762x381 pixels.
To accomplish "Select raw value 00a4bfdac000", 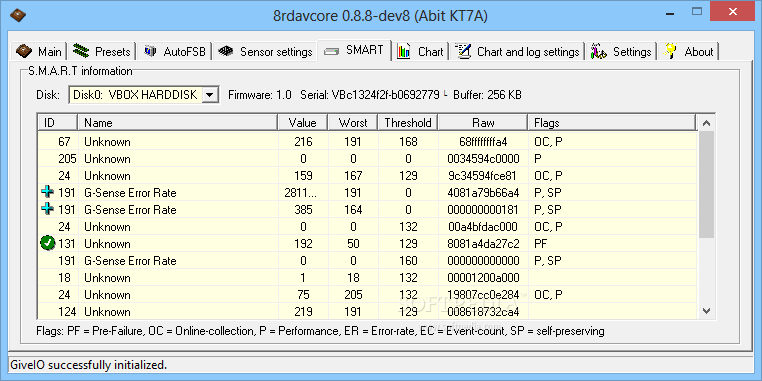I will [x=483, y=226].
